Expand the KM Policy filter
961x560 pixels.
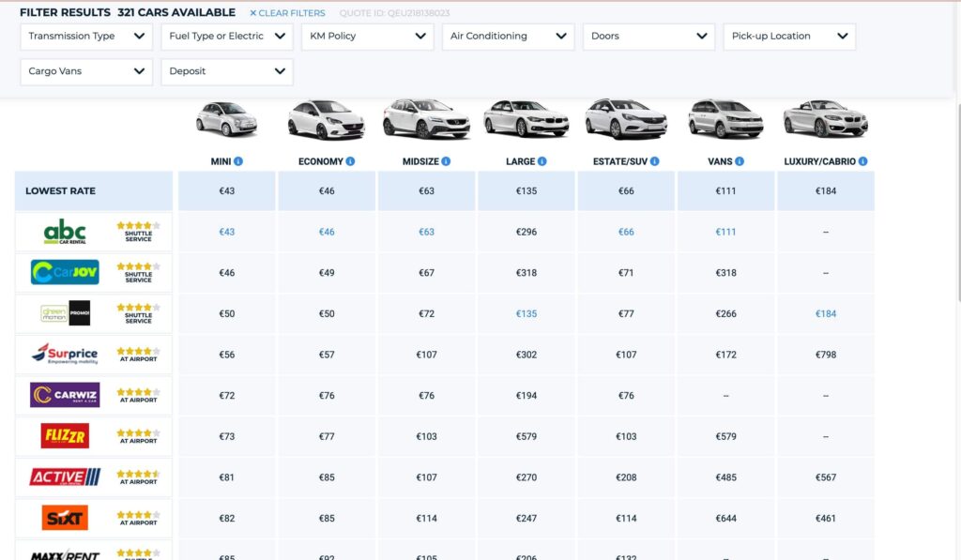[368, 37]
